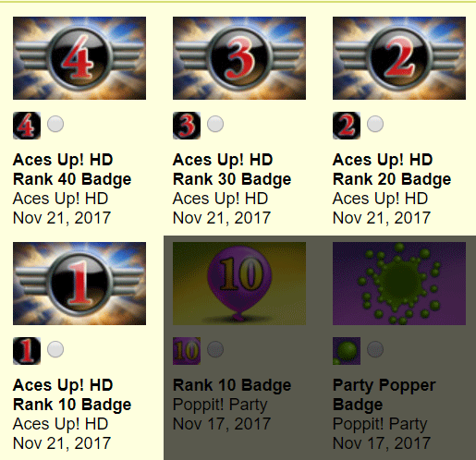Click the small Rank 30 badge icon

(x=187, y=126)
